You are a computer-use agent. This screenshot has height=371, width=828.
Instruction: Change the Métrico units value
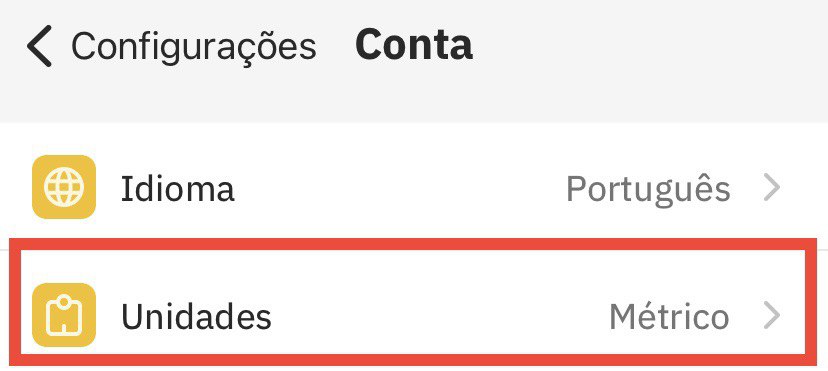pos(669,316)
